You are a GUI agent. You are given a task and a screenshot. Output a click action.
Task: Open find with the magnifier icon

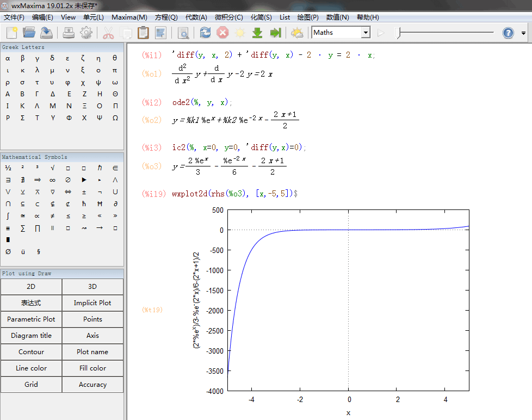(x=183, y=33)
